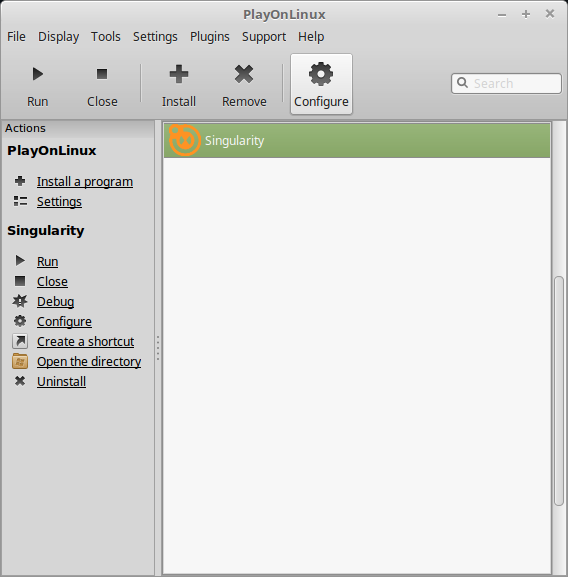Click the Open the directory link

click(x=89, y=361)
